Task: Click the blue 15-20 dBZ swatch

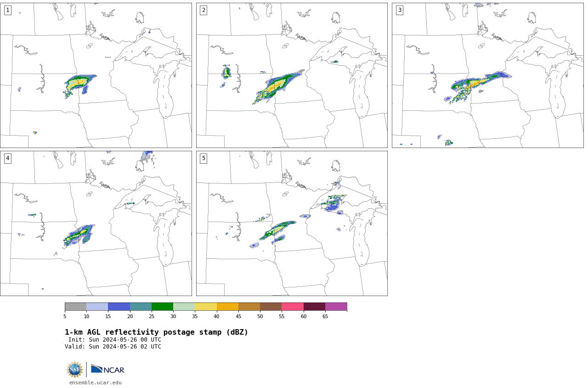Action: (x=119, y=307)
